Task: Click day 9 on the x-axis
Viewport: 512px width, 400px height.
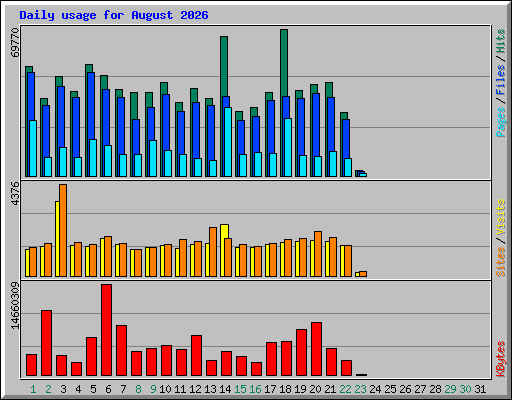Action: (153, 389)
